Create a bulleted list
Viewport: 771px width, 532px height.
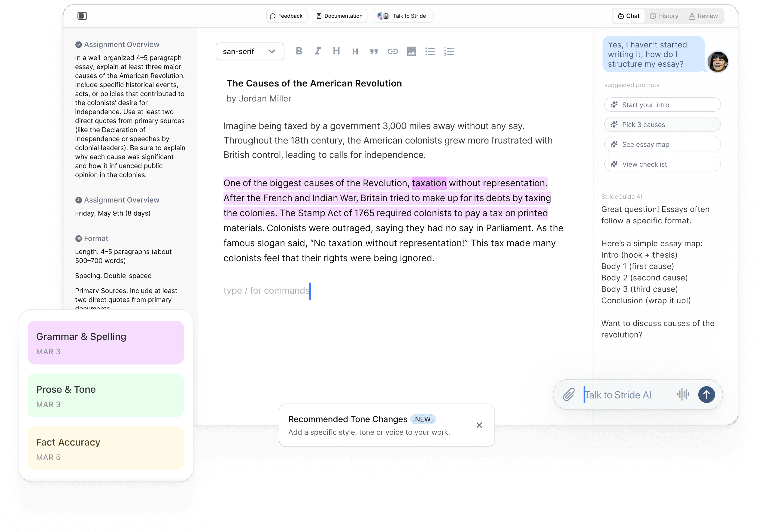[430, 51]
